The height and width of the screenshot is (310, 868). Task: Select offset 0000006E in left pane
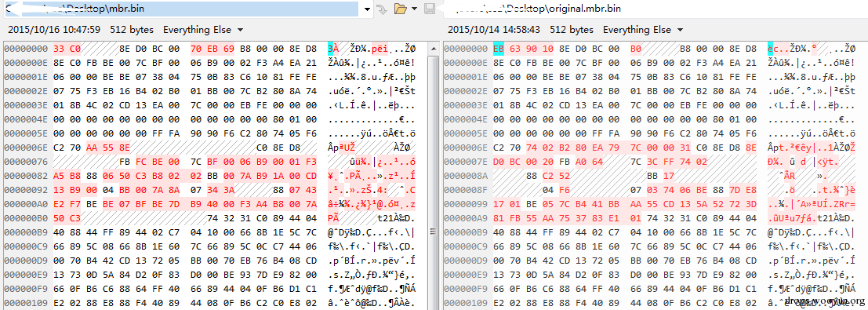tap(25, 148)
